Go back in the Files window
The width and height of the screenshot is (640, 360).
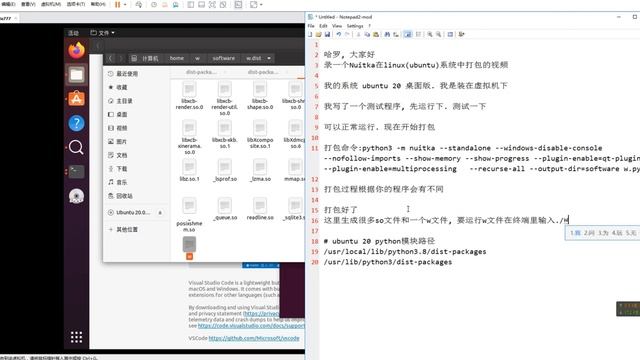[x=110, y=58]
